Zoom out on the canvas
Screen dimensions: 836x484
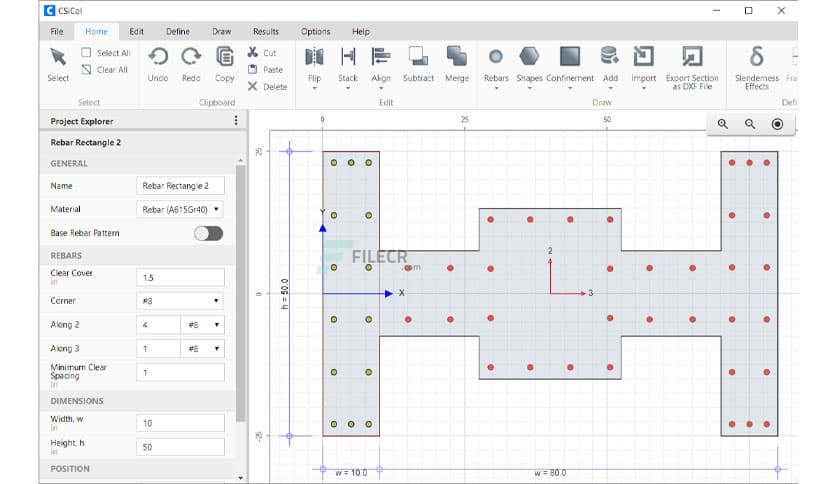[750, 124]
